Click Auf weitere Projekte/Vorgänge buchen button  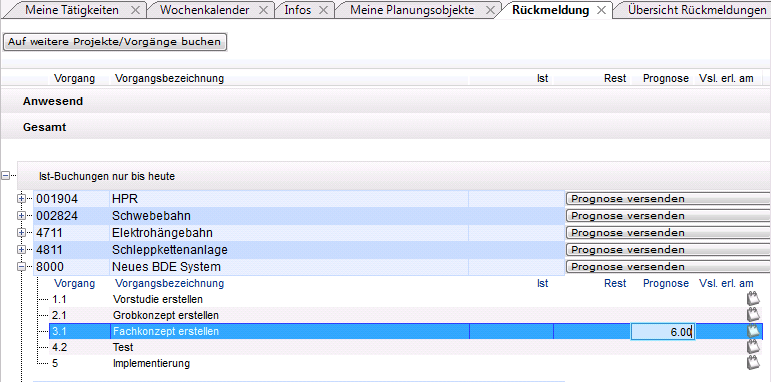pyautogui.click(x=115, y=42)
